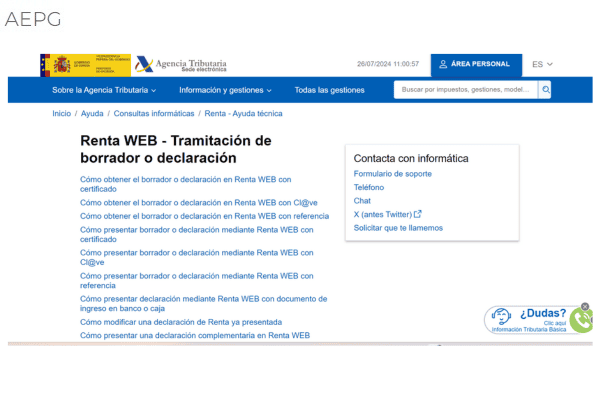Open the Área Personal button
The image size is (600, 400).
click(476, 64)
